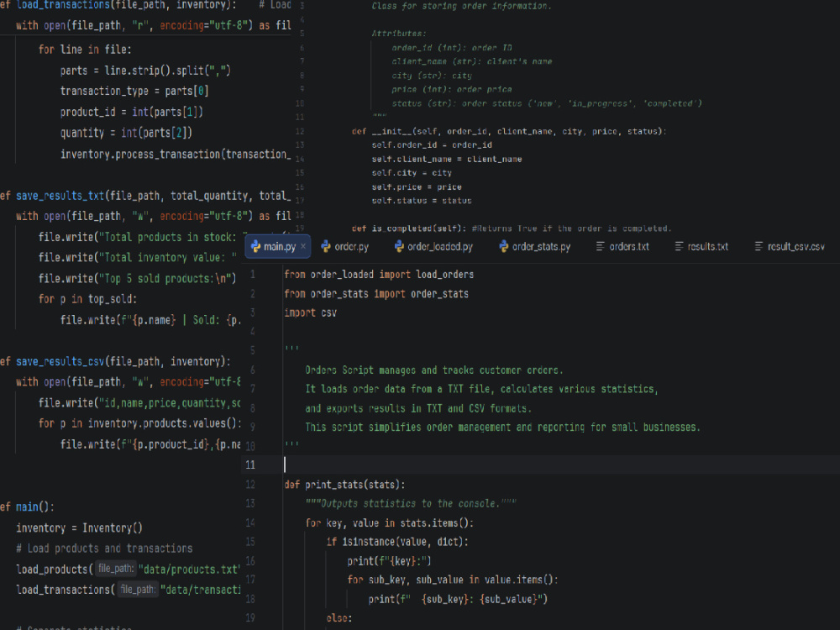The image size is (840, 630).
Task: Click the highlighted empty line 11 in main.py
Action: pos(541,465)
